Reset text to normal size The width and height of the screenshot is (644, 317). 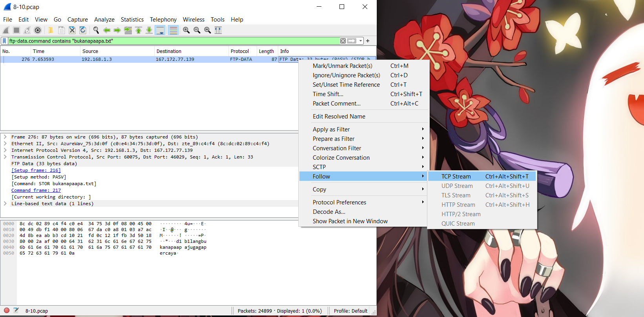(208, 30)
